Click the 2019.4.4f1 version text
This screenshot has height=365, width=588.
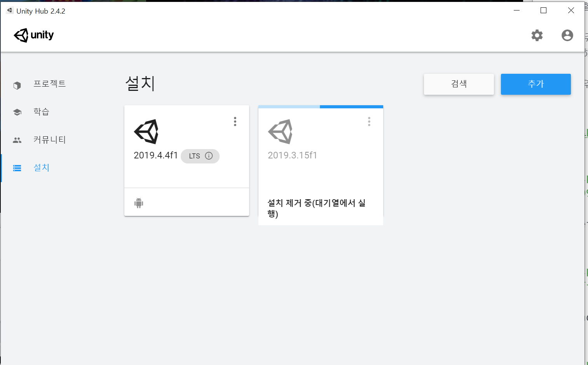click(x=155, y=155)
